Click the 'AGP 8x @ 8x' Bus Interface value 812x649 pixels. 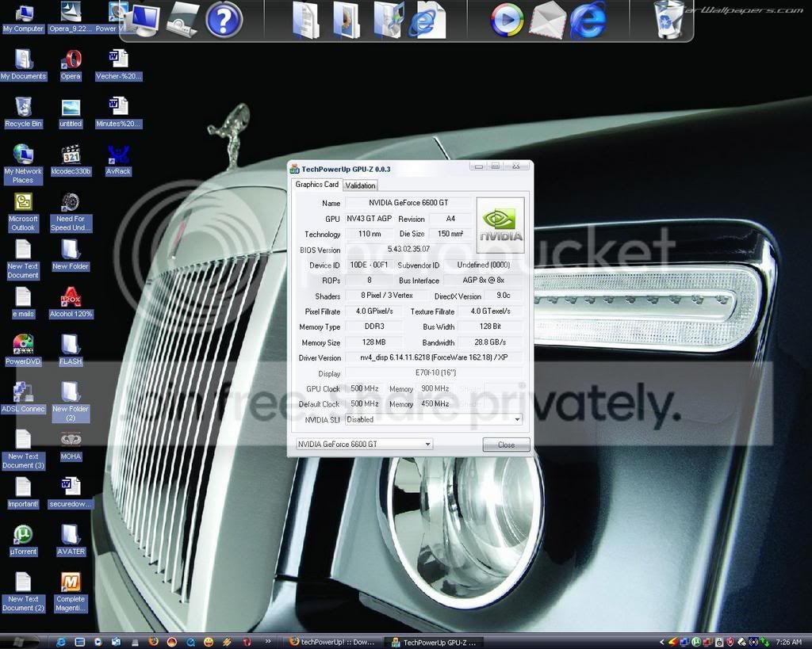coord(483,280)
